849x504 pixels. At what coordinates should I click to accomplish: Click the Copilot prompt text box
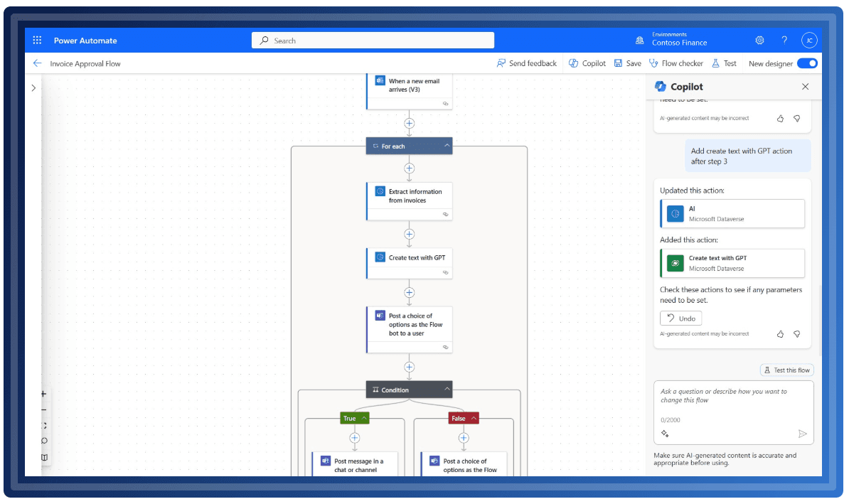click(x=734, y=412)
